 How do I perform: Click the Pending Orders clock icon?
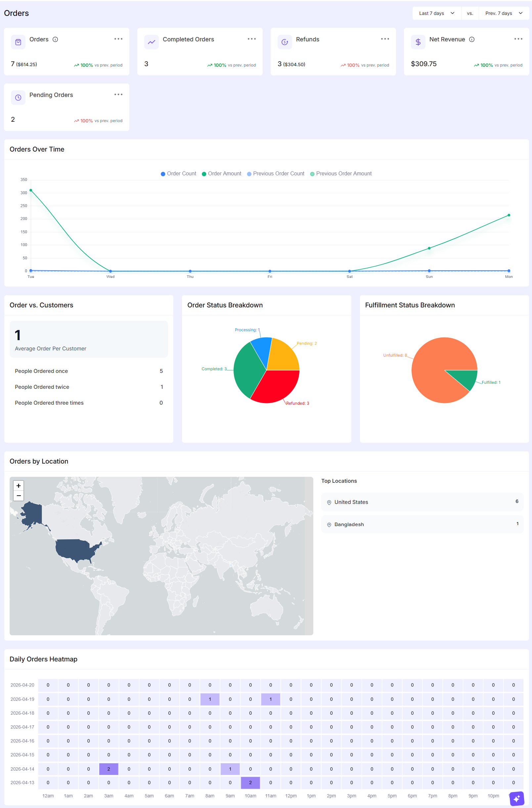[x=18, y=98]
